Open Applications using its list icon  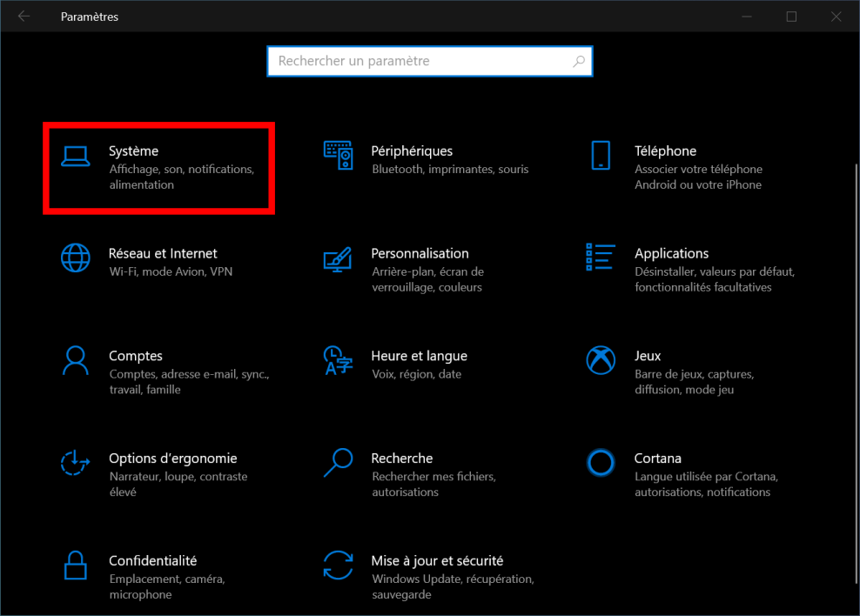click(601, 258)
